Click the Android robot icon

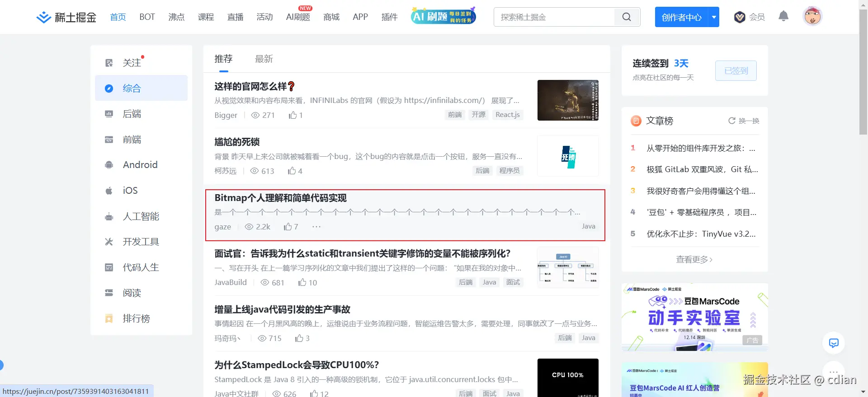(109, 165)
